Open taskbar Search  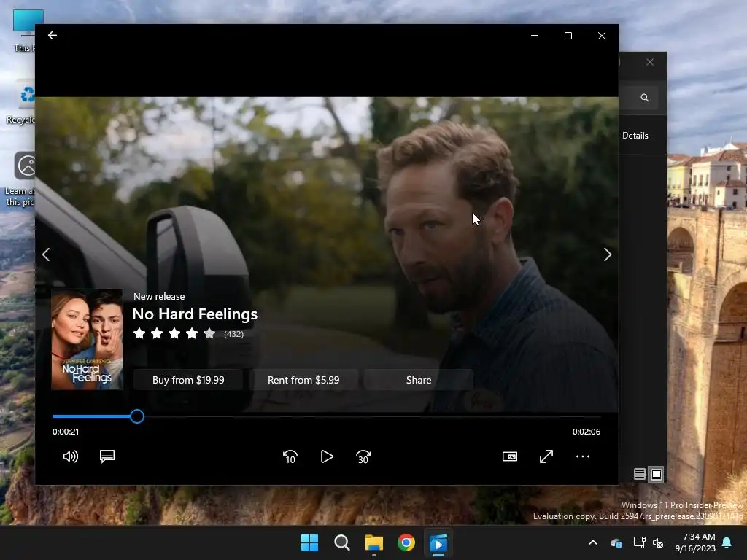[x=342, y=542]
